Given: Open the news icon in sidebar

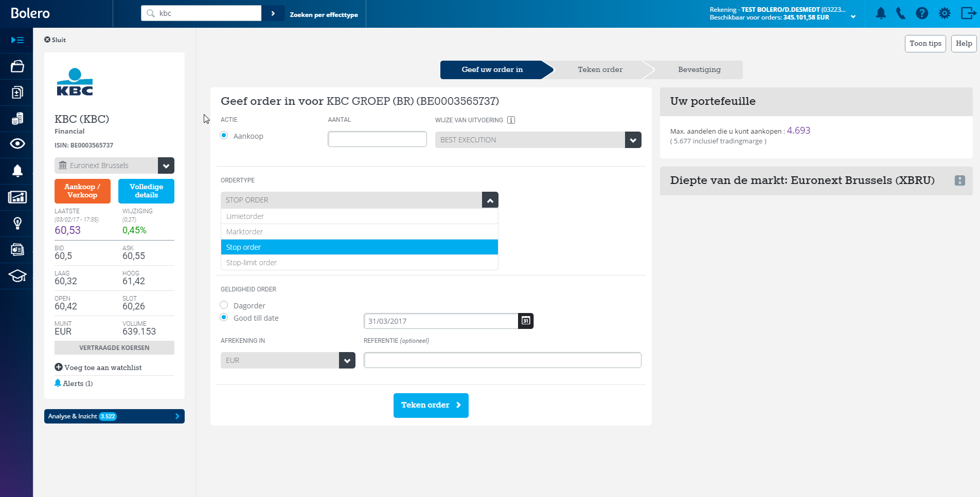Looking at the screenshot, I should [x=17, y=249].
